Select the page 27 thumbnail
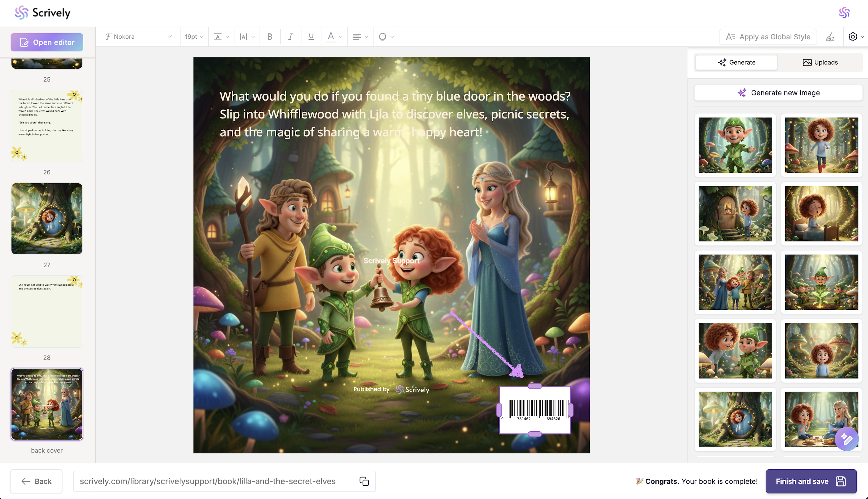 tap(47, 219)
